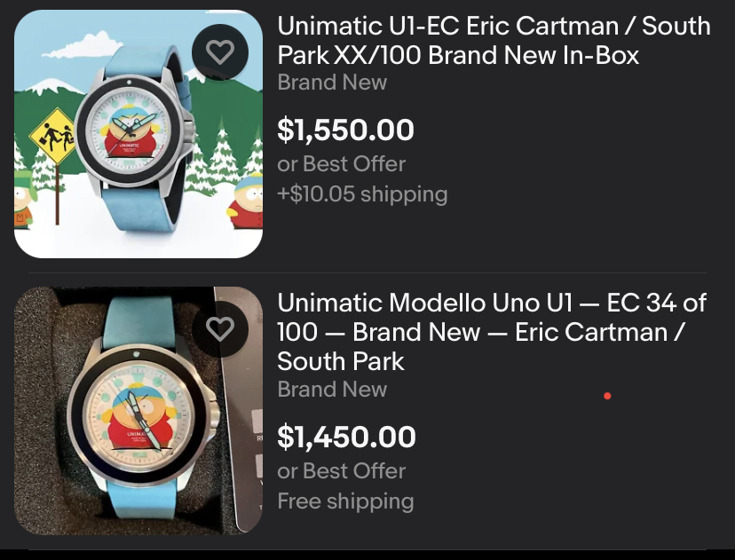Click the green-hat Kyle character in the first thumbnail
Screen dimensions: 735x560
(22, 202)
